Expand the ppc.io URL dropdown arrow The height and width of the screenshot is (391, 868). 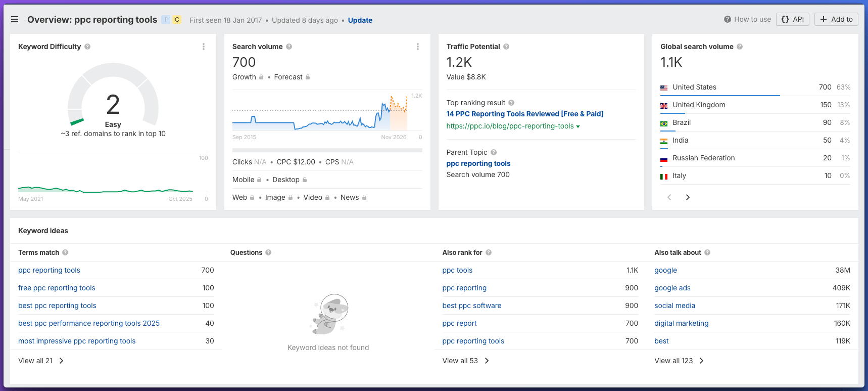coord(578,126)
